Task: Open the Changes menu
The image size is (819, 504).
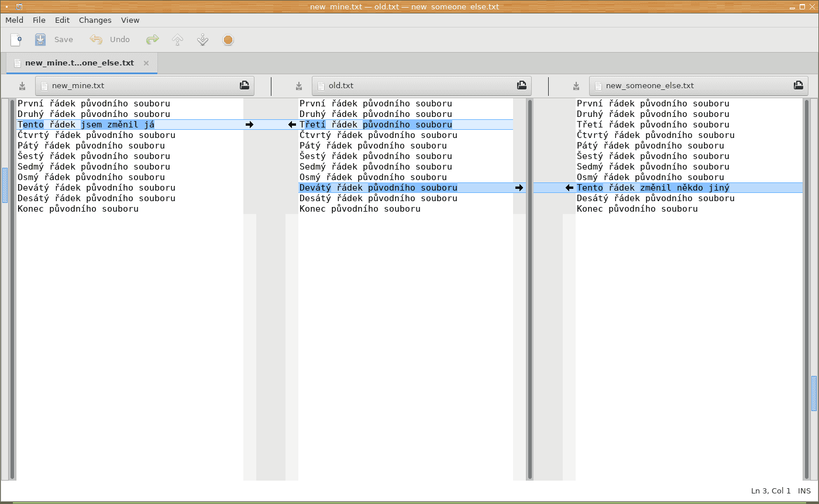Action: [x=95, y=20]
